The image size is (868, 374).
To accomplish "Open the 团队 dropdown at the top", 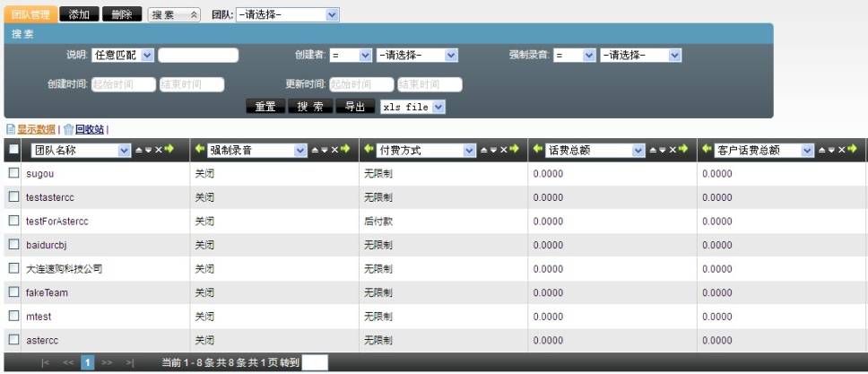I will 287,15.
